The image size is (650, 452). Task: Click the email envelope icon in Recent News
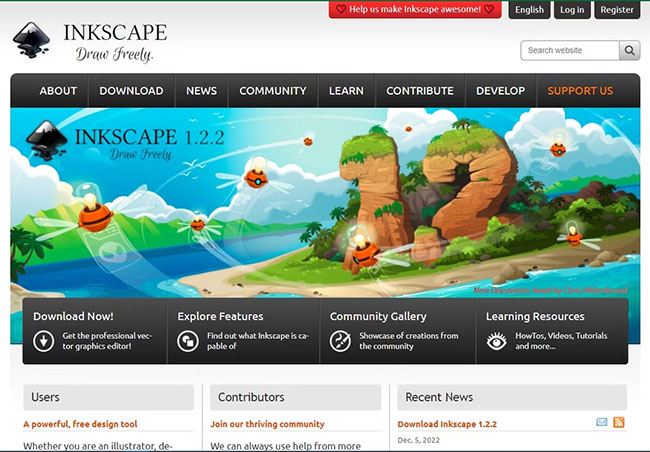[x=601, y=422]
